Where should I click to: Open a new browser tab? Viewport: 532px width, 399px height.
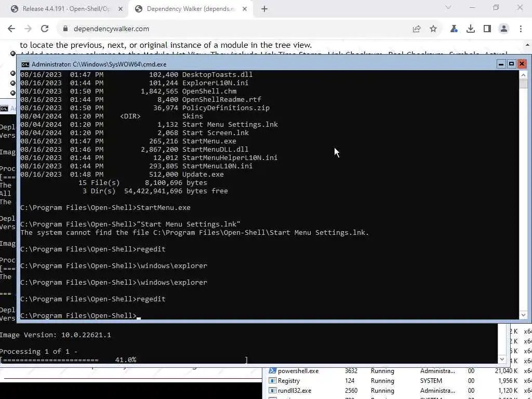(x=264, y=9)
